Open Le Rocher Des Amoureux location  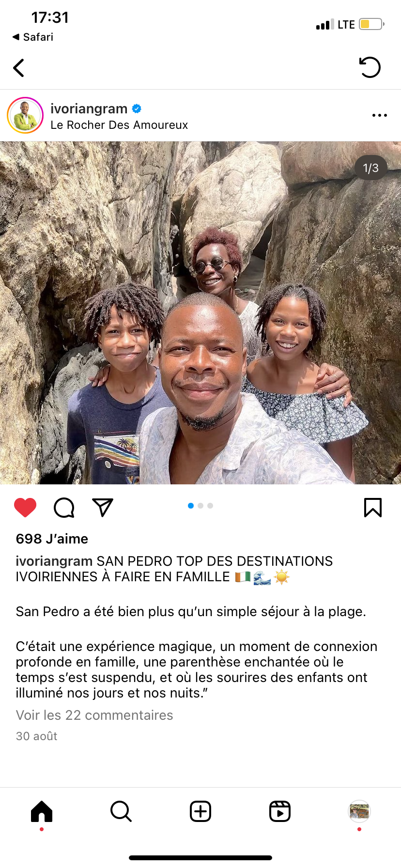point(119,125)
